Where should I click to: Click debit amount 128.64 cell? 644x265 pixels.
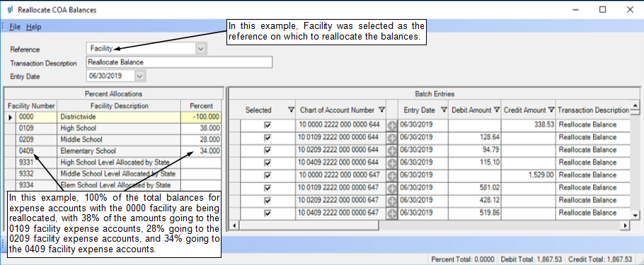pyautogui.click(x=475, y=138)
